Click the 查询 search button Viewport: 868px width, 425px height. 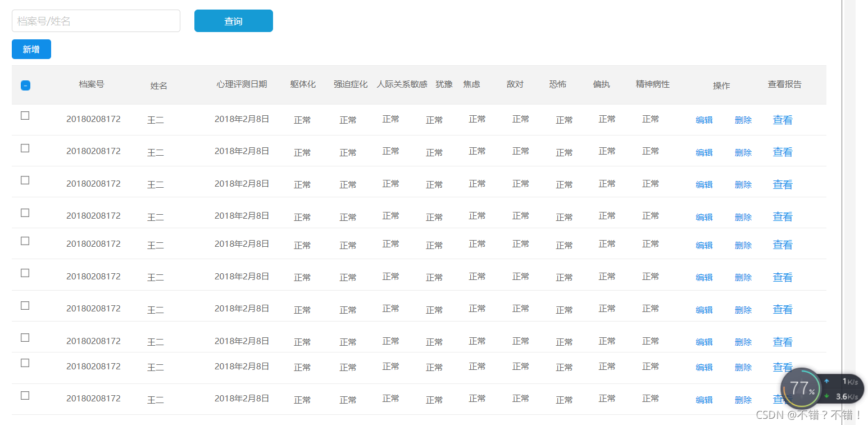(234, 21)
